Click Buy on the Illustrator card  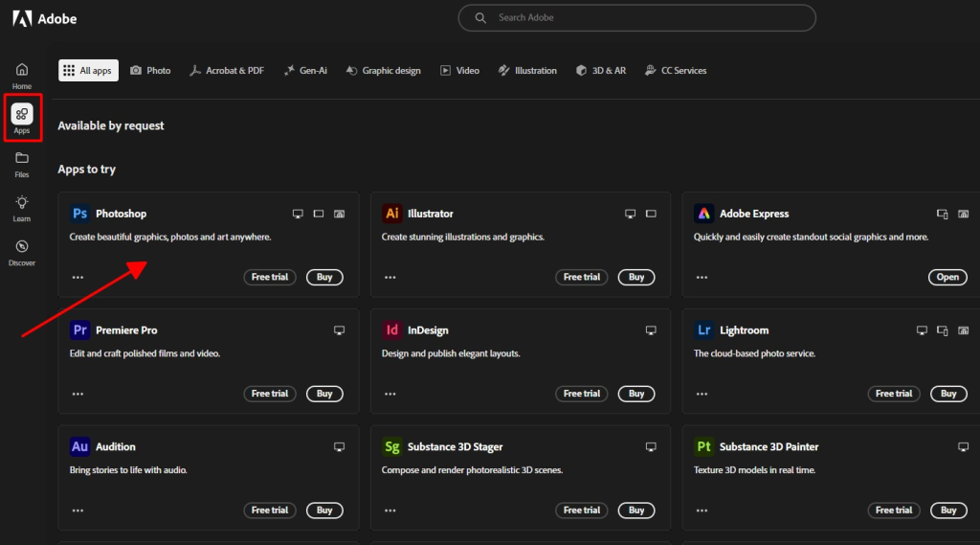tap(636, 277)
